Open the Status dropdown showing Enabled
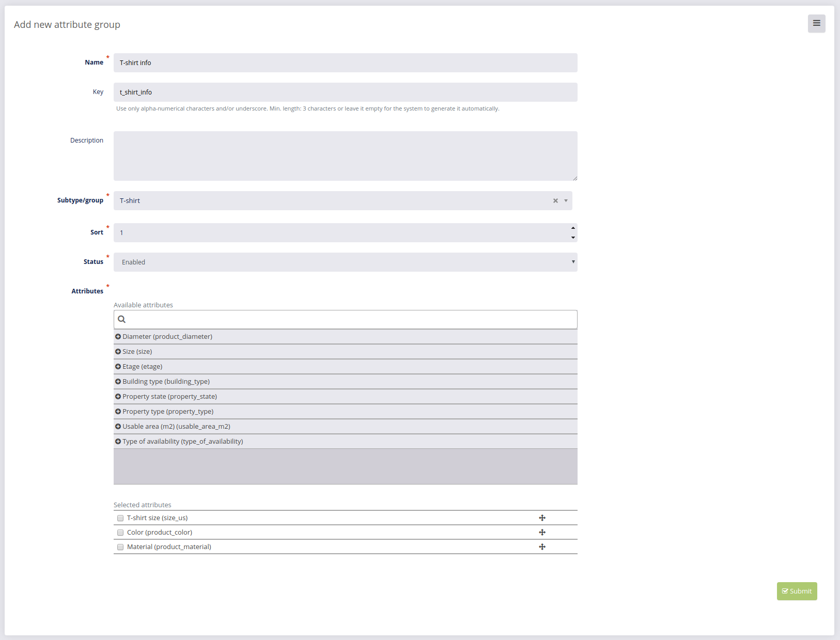This screenshot has height=640, width=840. tap(345, 262)
